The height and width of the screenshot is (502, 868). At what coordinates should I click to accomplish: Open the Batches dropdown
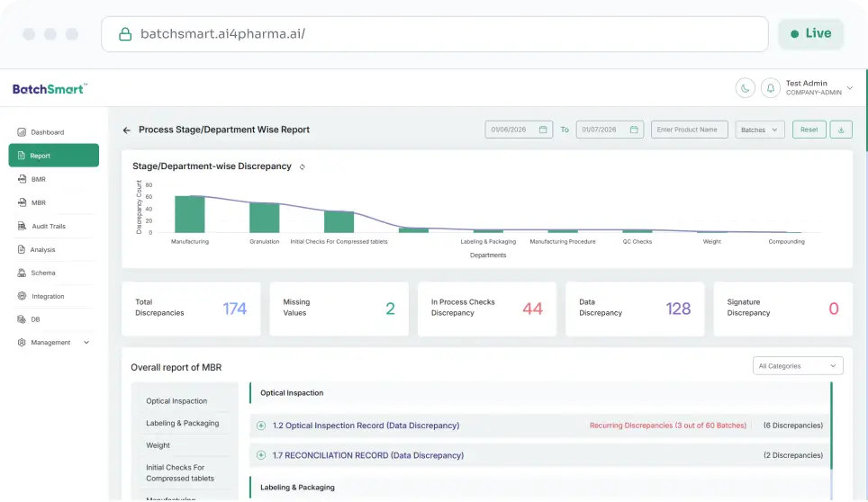(760, 130)
